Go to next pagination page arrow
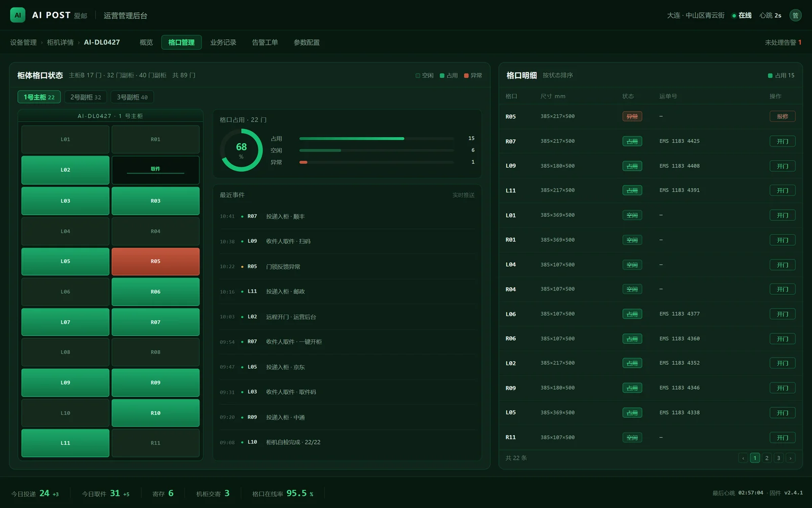This screenshot has height=508, width=812. (x=790, y=458)
